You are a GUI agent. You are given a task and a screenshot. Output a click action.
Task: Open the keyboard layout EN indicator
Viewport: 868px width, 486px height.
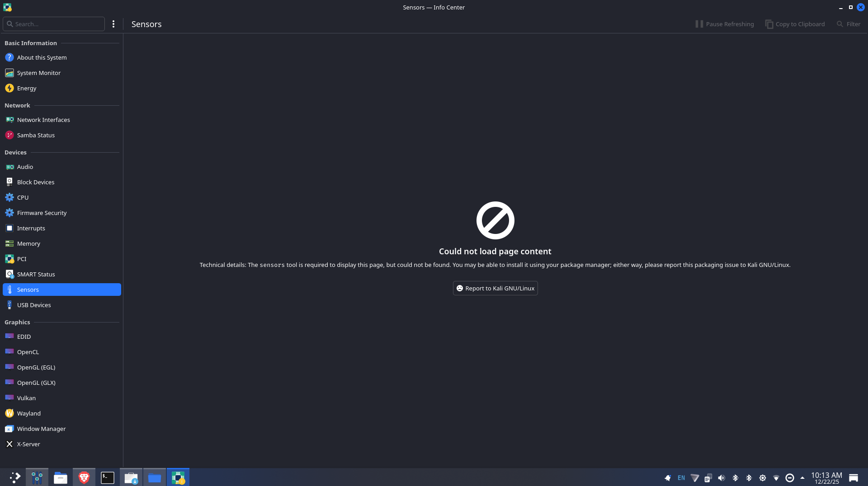(681, 478)
